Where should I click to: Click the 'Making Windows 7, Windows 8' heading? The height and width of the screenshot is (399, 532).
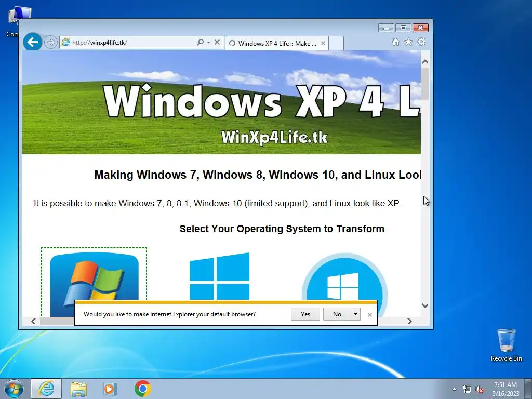pyautogui.click(x=257, y=175)
